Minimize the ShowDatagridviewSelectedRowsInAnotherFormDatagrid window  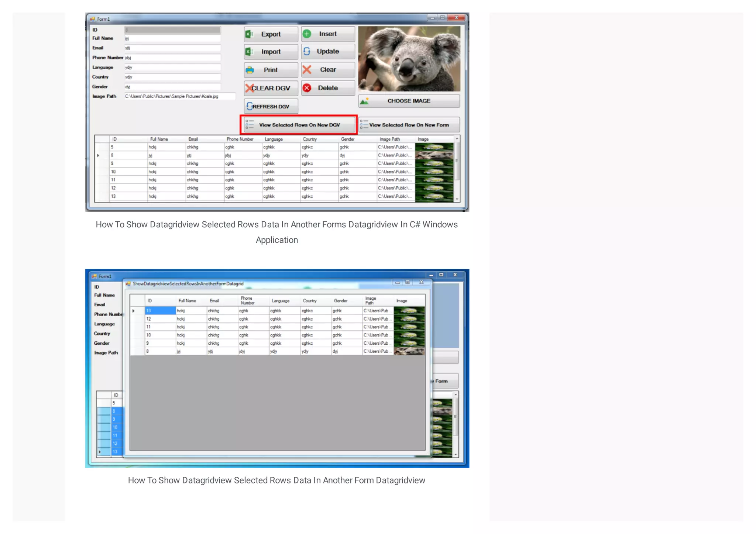coord(397,282)
